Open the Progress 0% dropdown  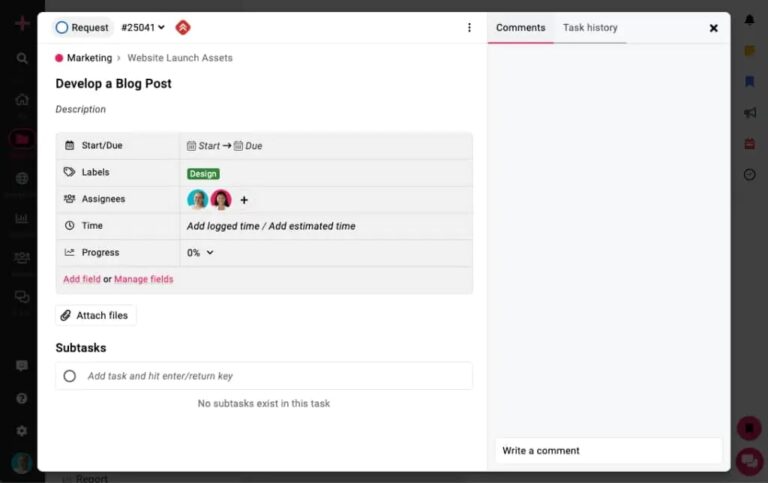tap(200, 253)
